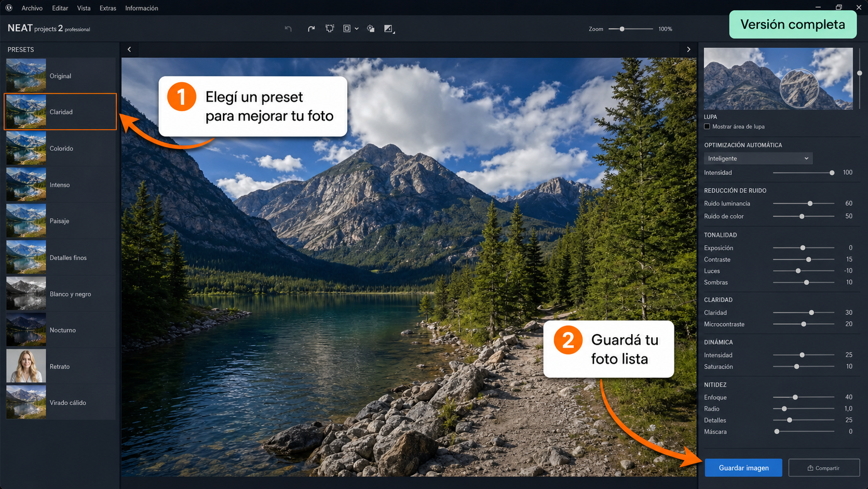The image size is (868, 489).
Task: Click the Ruido luminancia slider handle
Action: click(810, 203)
